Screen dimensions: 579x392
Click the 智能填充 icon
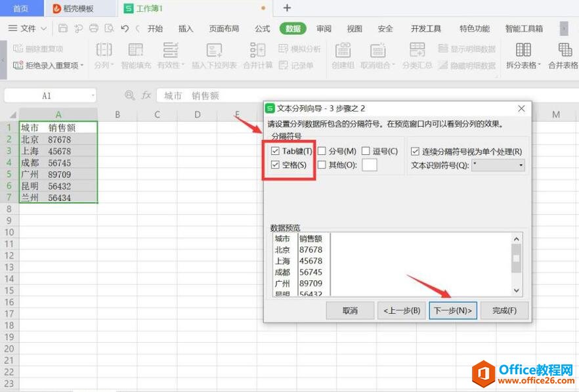tap(135, 49)
